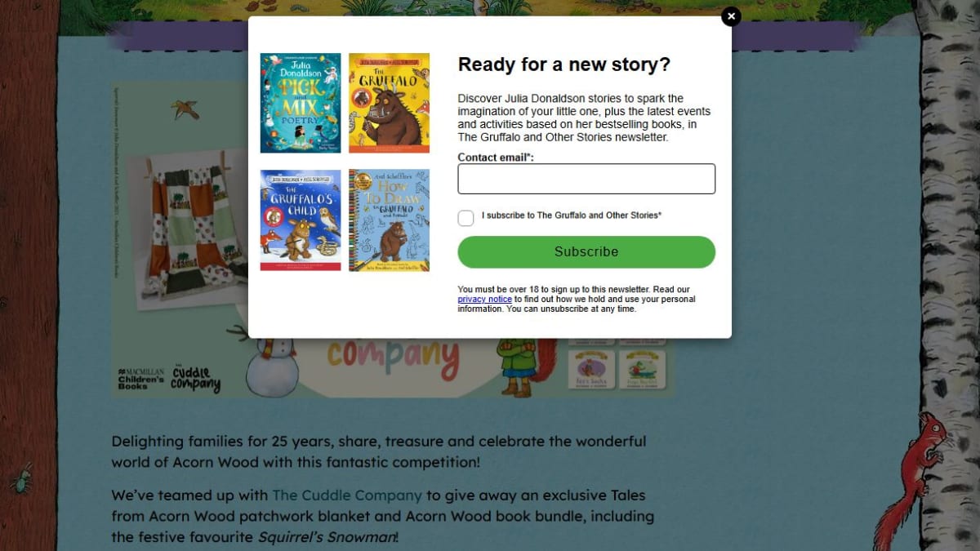Click the frog book thumbnail behind popup
The image size is (980, 551).
643,370
